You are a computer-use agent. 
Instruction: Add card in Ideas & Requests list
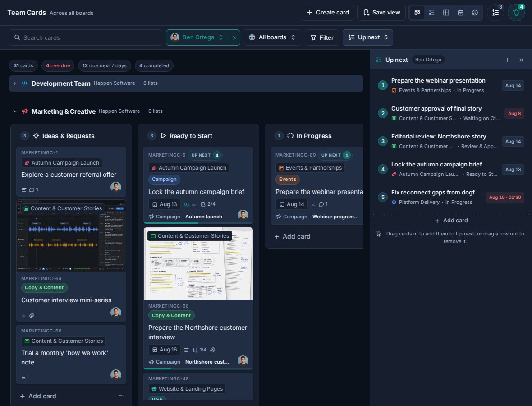pos(38,396)
